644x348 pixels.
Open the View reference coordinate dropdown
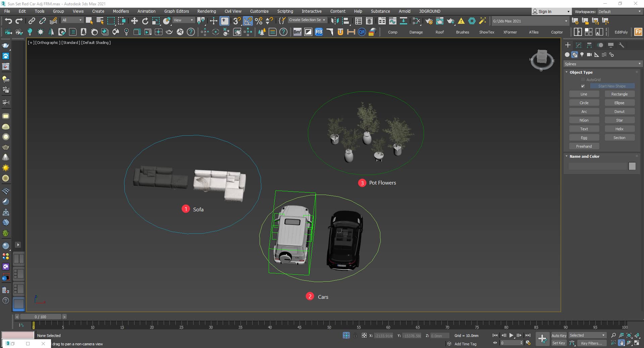click(183, 20)
